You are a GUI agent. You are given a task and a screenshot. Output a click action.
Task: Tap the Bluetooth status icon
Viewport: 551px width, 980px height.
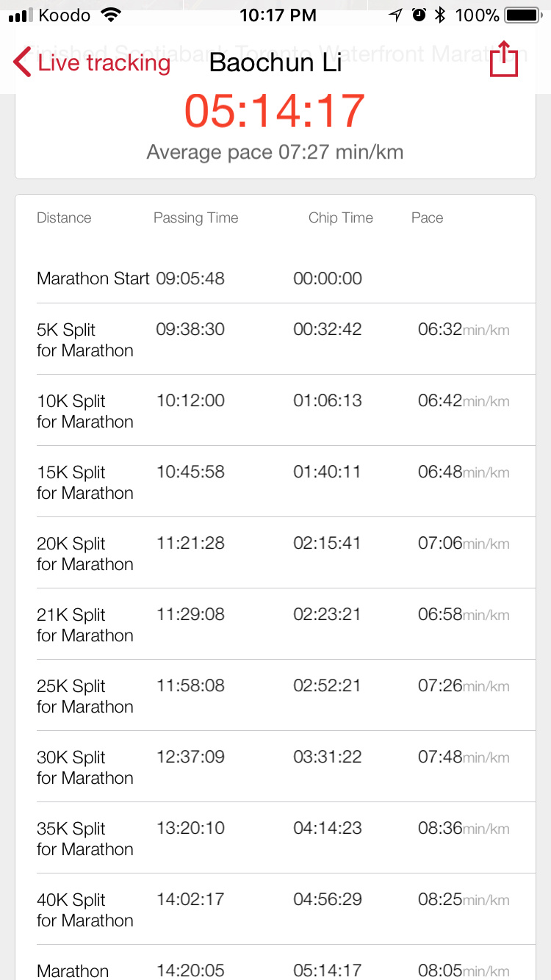click(440, 15)
